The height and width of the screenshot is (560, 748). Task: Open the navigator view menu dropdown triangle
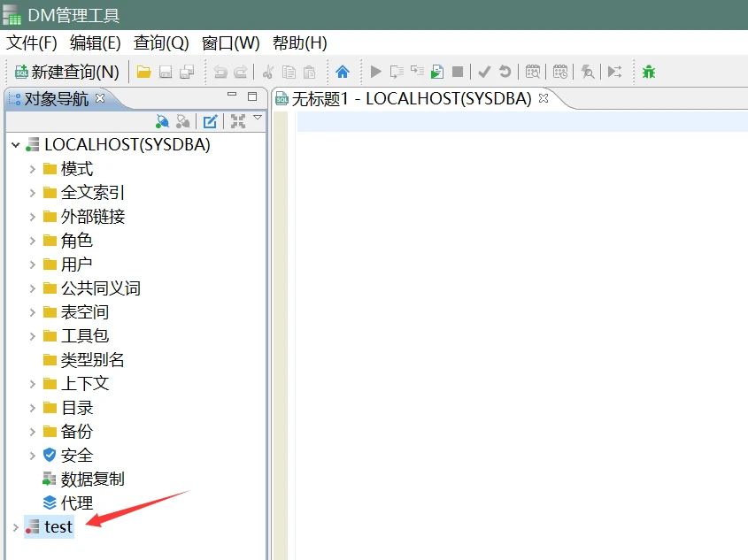tap(258, 118)
